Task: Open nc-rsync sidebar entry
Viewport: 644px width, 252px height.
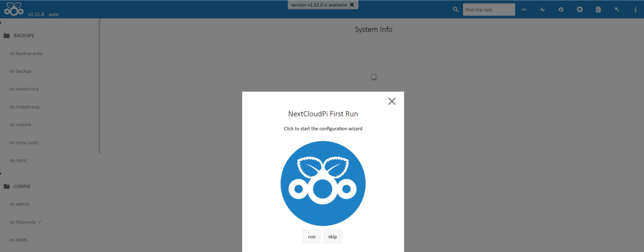Action: click(18, 160)
